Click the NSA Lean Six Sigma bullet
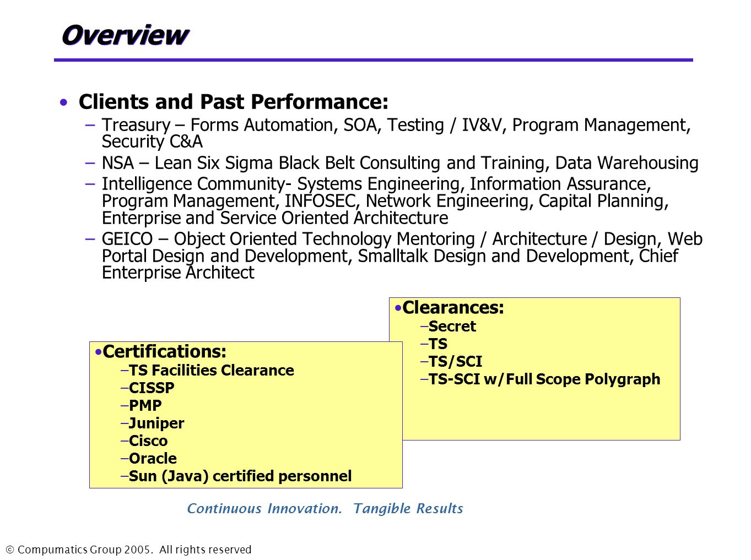The height and width of the screenshot is (560, 751). pos(400,163)
